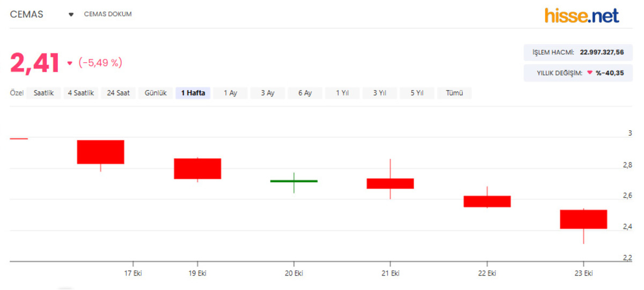Click the 17 Eki axis date label

tap(133, 273)
